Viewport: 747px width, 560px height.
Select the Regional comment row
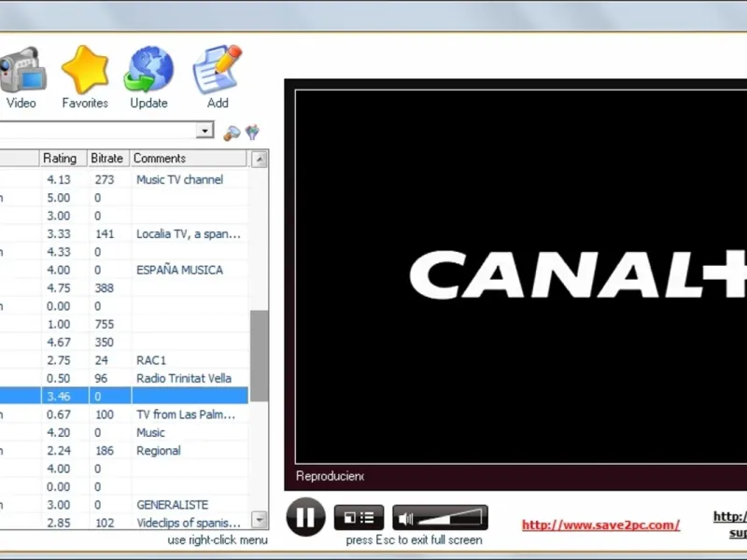[x=124, y=451]
